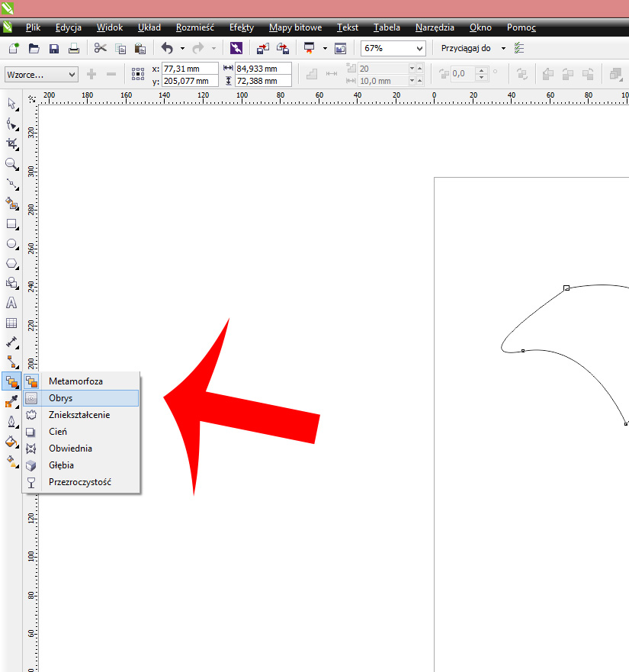
Task: Open the 'Mapy bitowe' menu
Action: pyautogui.click(x=295, y=27)
